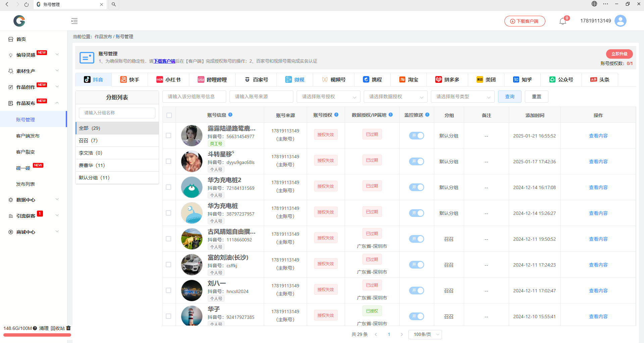Click the info icon beside 账号授权 header
This screenshot has width=644, height=343.
click(336, 115)
